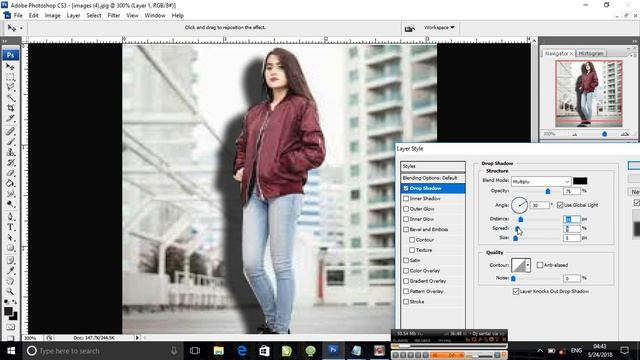Open the Workspace dropdown
Viewport: 640px width, 360px height.
[439, 27]
